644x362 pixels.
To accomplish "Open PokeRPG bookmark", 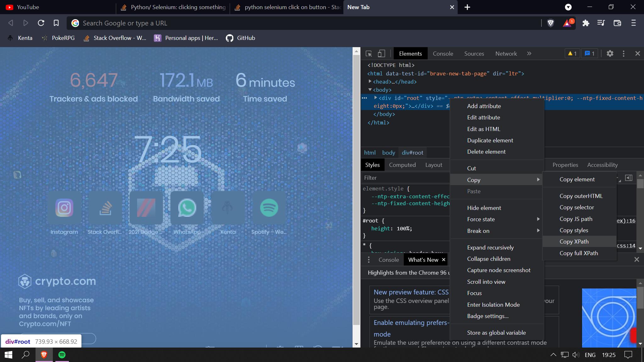I will [59, 38].
